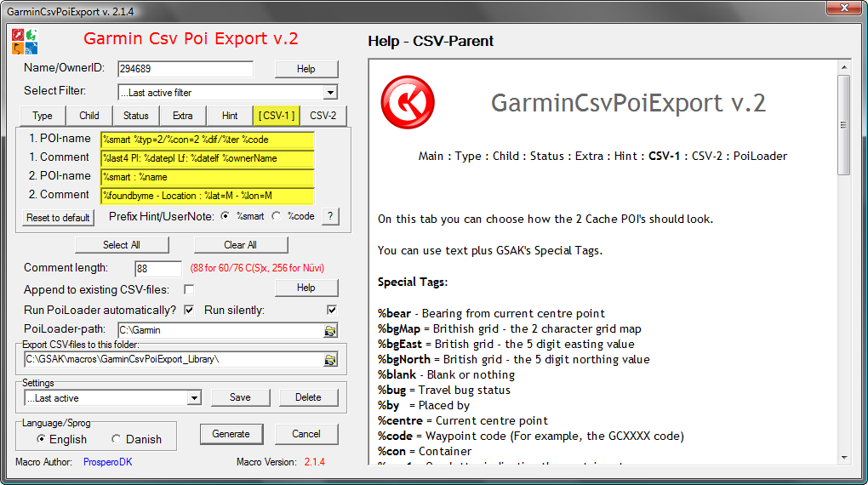Click the question mark prefix help button

[330, 216]
